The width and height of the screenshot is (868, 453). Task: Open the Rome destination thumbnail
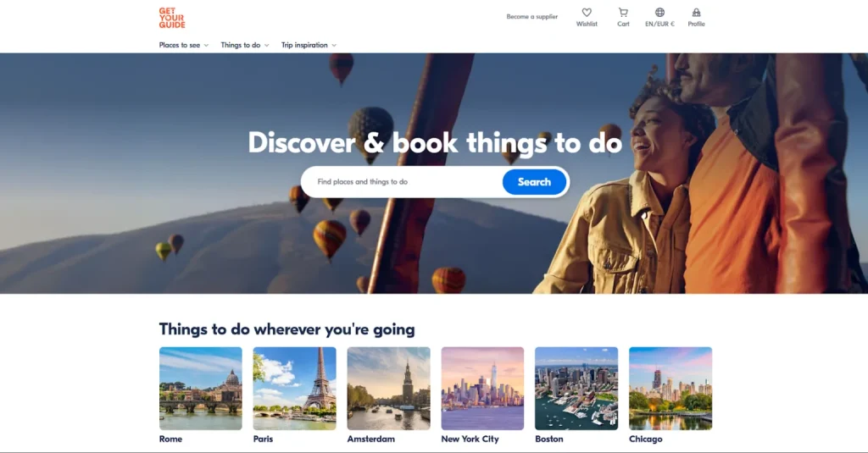coord(200,389)
